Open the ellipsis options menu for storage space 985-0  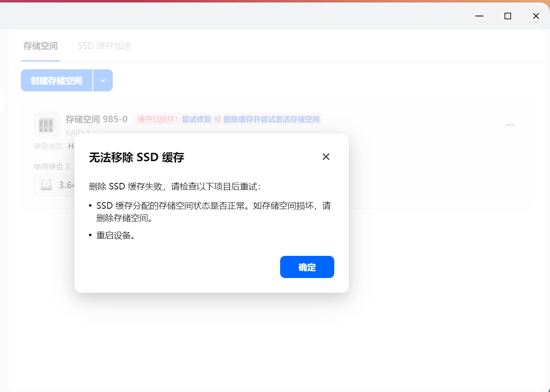click(x=510, y=125)
